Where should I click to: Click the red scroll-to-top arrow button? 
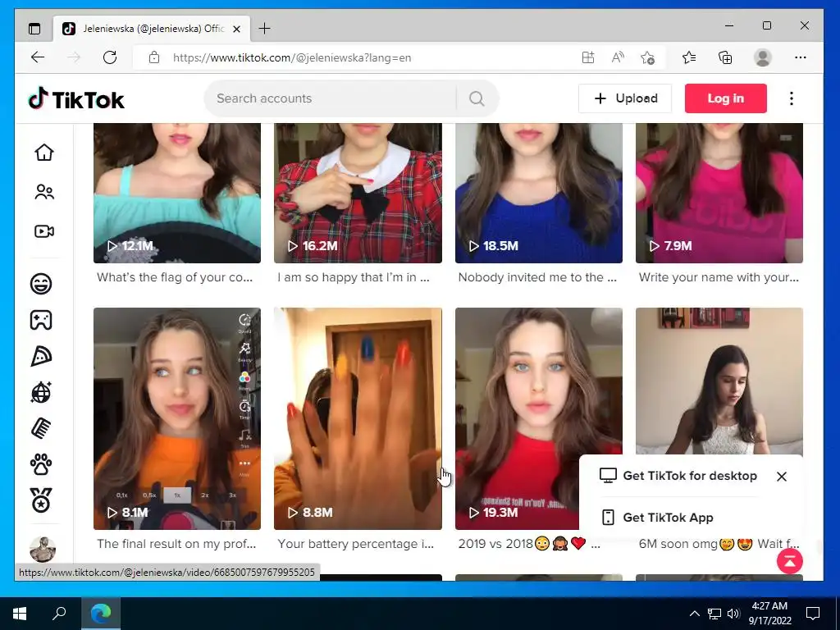tap(790, 561)
